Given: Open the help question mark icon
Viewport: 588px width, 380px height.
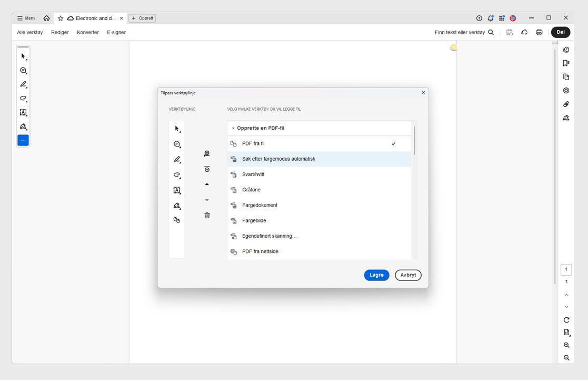Looking at the screenshot, I should point(479,18).
